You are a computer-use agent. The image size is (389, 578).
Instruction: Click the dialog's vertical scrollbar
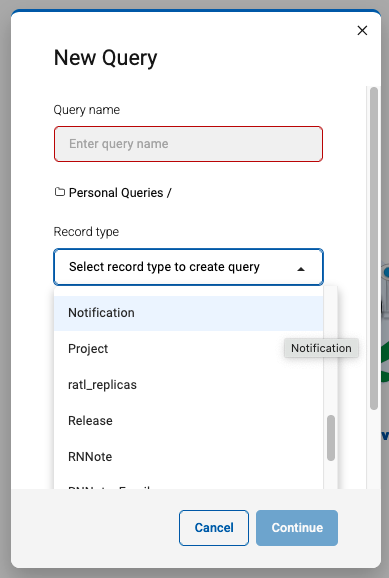coord(374,248)
